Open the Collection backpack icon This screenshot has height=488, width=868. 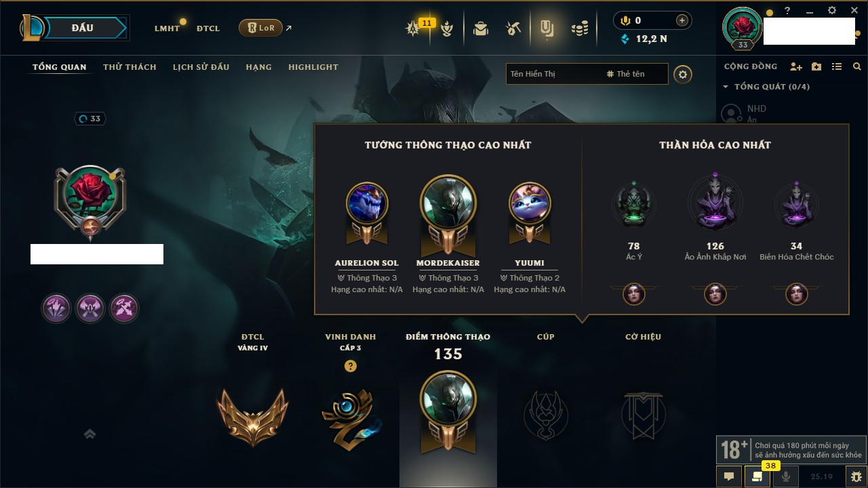point(481,28)
